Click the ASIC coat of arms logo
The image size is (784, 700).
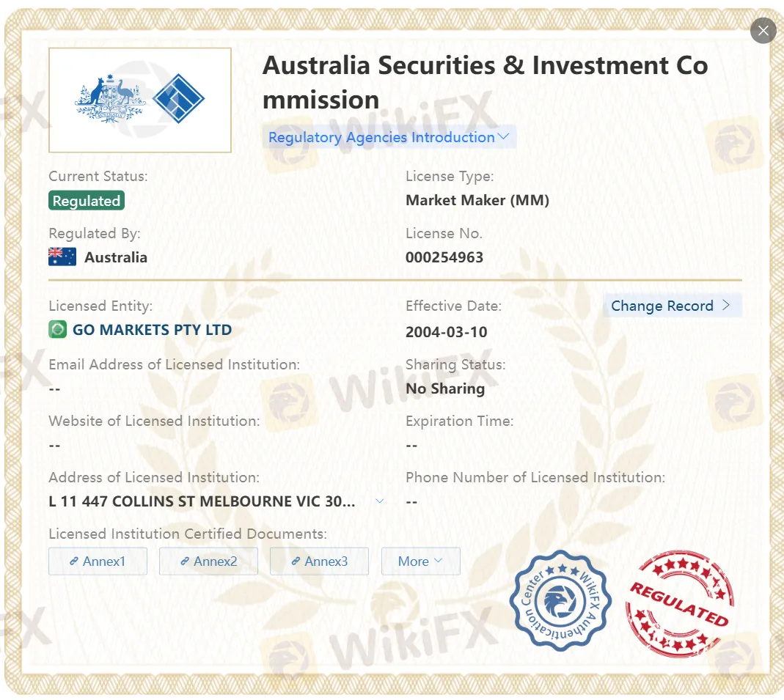click(109, 99)
